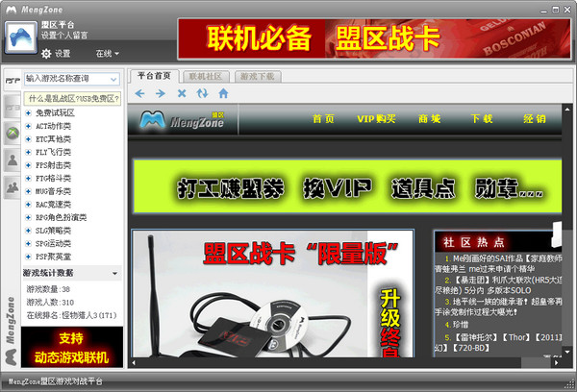This screenshot has width=577, height=392.
Task: Open the single user sidebar icon
Action: click(13, 160)
